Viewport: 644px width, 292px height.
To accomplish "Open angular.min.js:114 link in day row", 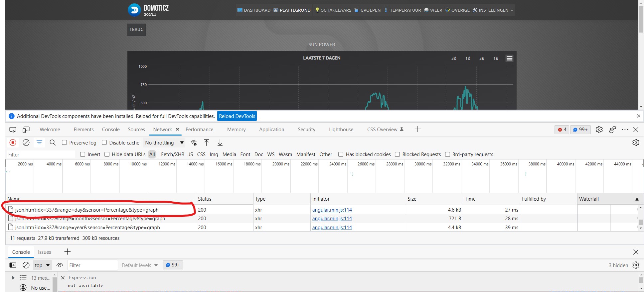I will [332, 210].
